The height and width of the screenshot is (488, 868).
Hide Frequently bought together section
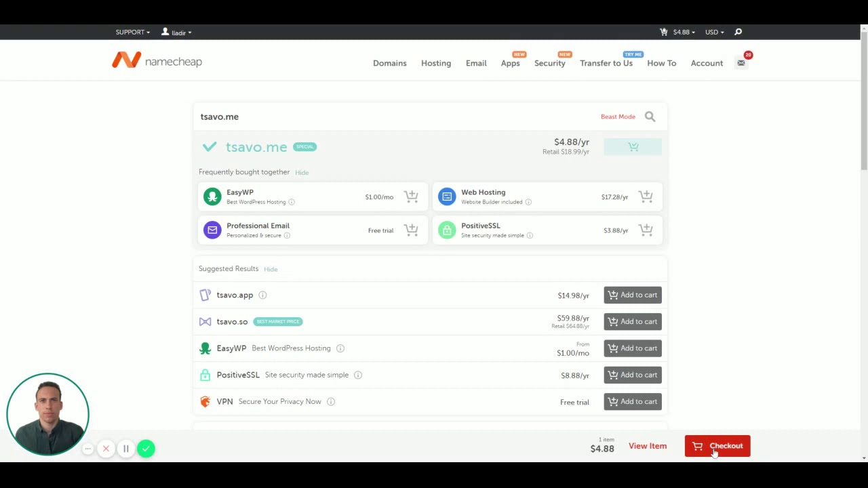[302, 173]
